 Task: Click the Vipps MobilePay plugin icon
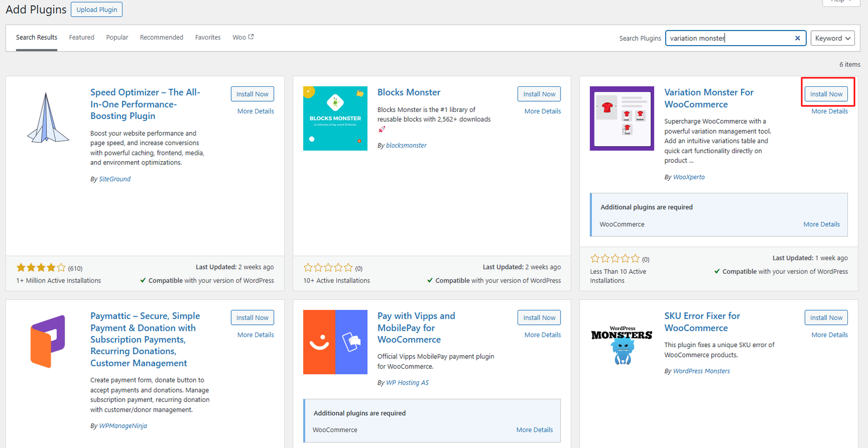(x=335, y=342)
